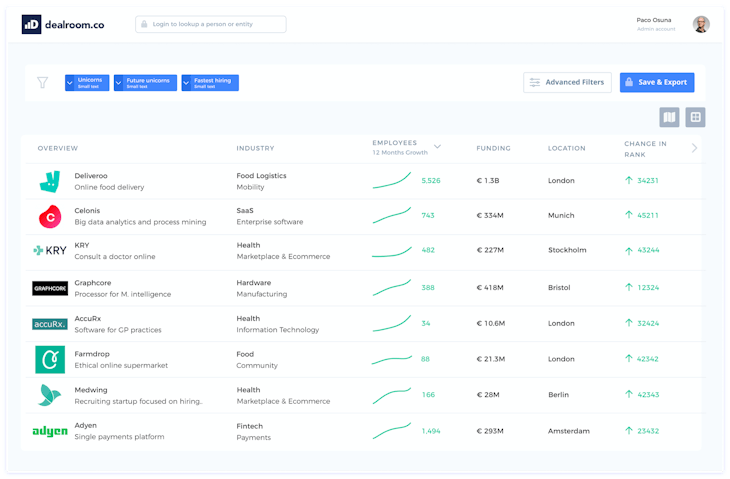Click the Location column header
Viewport: 730px width, 479px height.
pos(567,148)
